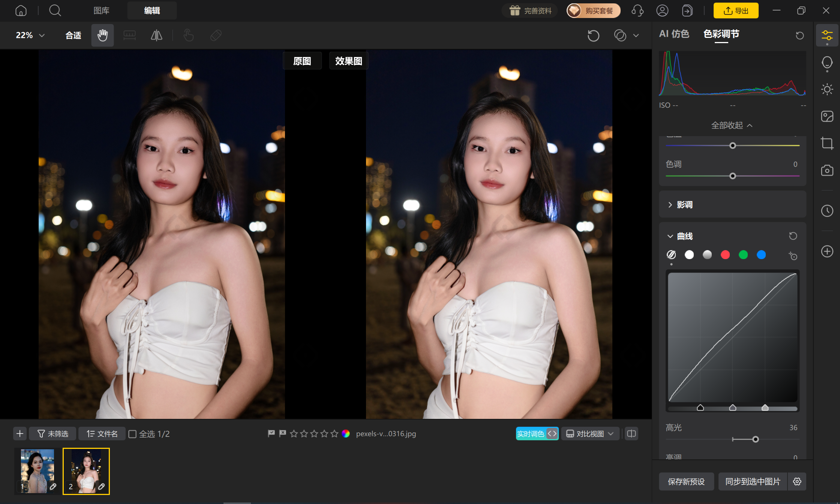Select the red curve channel swatch
The width and height of the screenshot is (840, 504).
[x=725, y=255]
